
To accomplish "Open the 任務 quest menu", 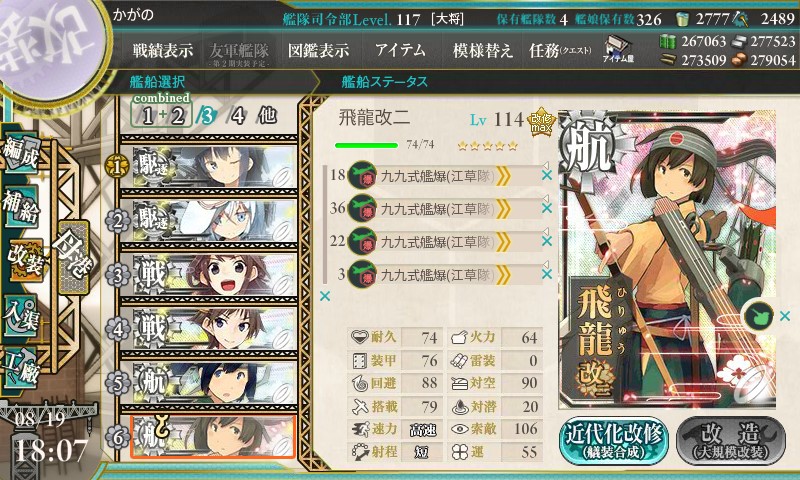I will (x=560, y=50).
